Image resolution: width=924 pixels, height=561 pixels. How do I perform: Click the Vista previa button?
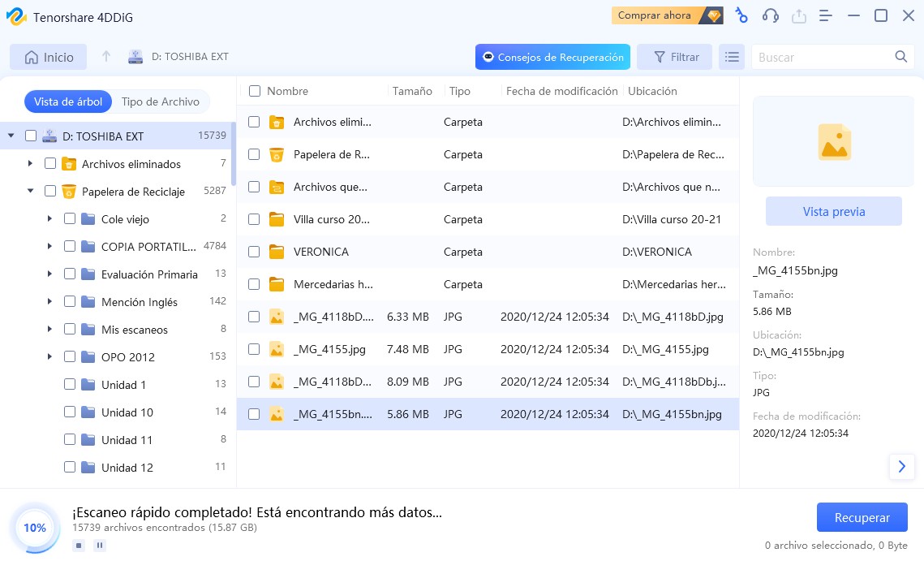[x=834, y=211]
